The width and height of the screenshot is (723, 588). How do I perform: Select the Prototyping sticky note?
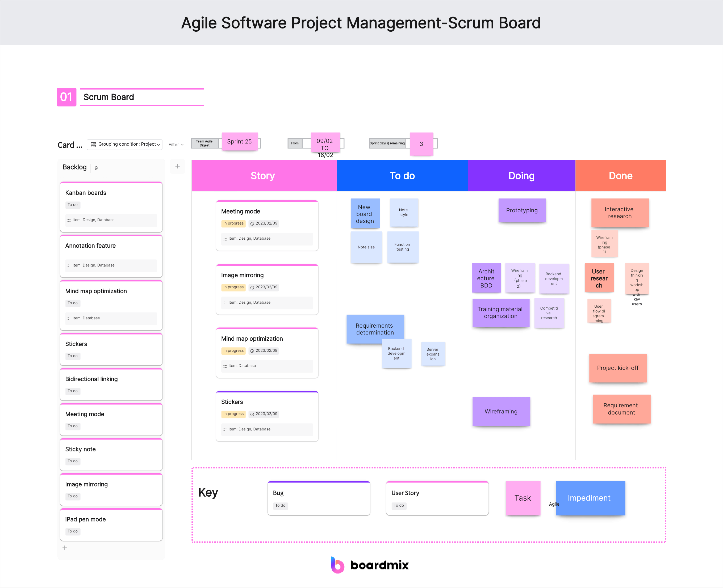pyautogui.click(x=522, y=210)
